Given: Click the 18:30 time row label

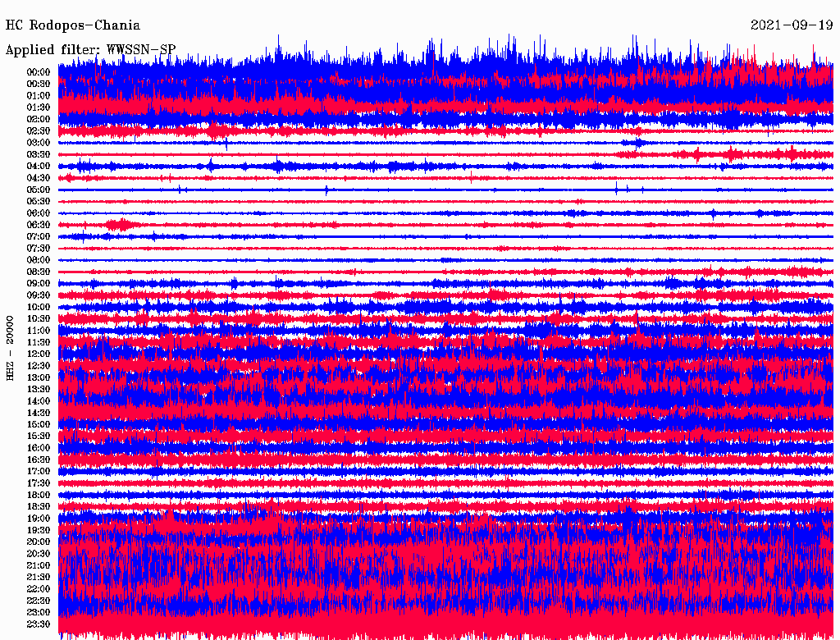Looking at the screenshot, I should click(39, 507).
